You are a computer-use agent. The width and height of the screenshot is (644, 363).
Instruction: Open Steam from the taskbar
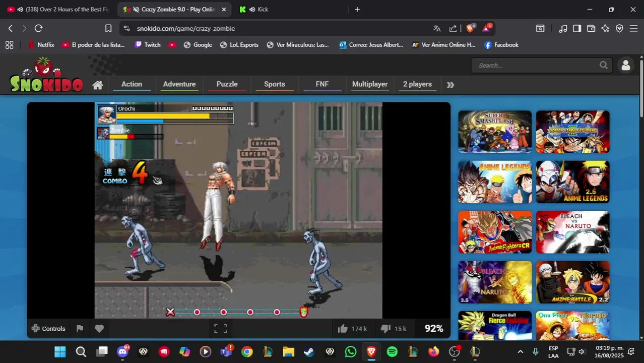pos(309,351)
